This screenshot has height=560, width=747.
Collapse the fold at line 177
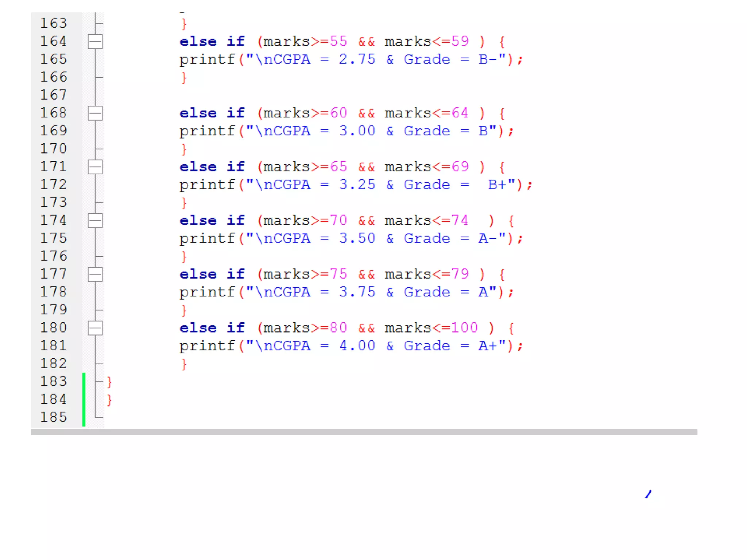point(95,274)
